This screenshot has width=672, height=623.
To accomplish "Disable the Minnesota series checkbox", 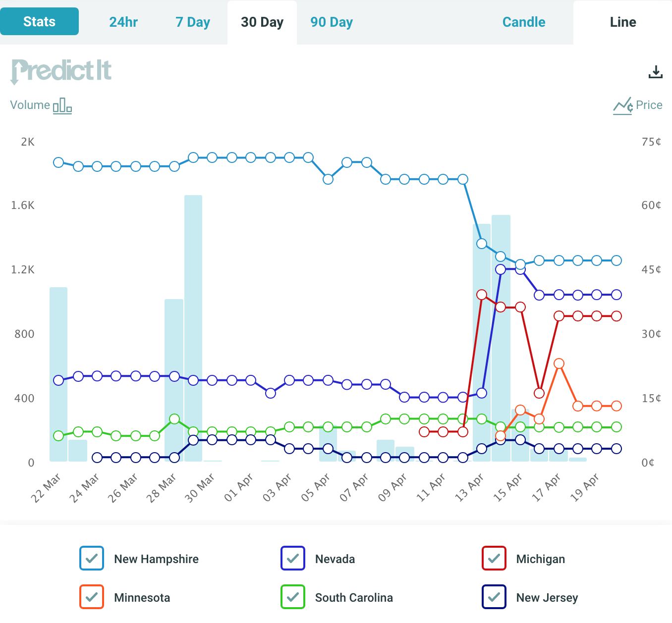I will click(x=92, y=597).
